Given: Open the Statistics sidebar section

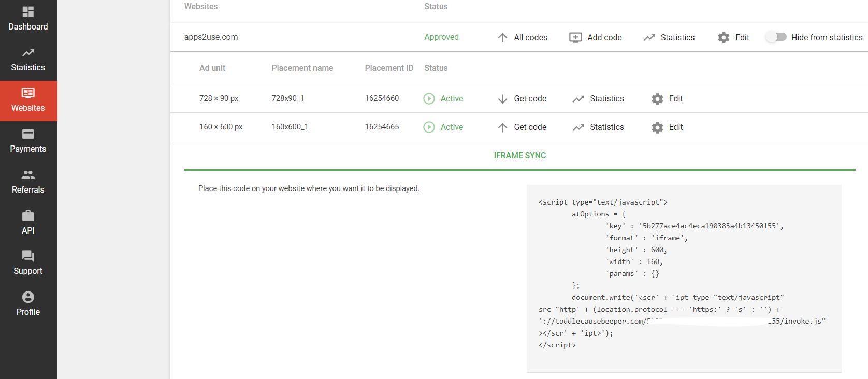Looking at the screenshot, I should tap(28, 60).
